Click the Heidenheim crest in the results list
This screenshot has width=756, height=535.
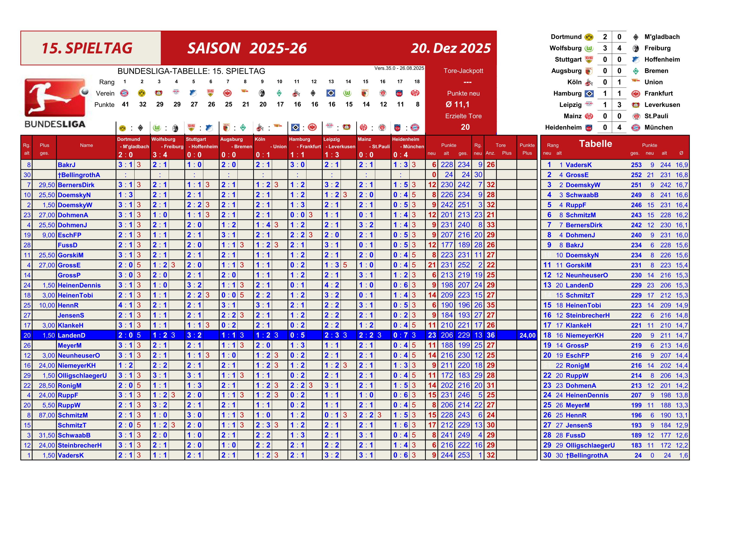click(x=589, y=128)
